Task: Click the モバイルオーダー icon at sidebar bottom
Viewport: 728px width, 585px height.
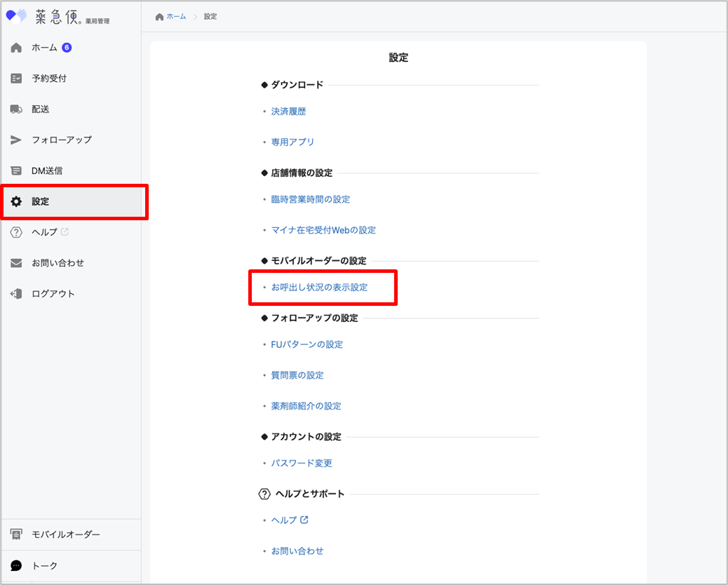Action: tap(16, 534)
